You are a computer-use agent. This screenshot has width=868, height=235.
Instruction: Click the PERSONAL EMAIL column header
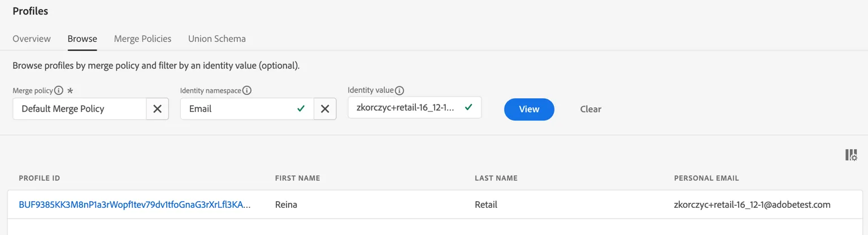(x=706, y=178)
